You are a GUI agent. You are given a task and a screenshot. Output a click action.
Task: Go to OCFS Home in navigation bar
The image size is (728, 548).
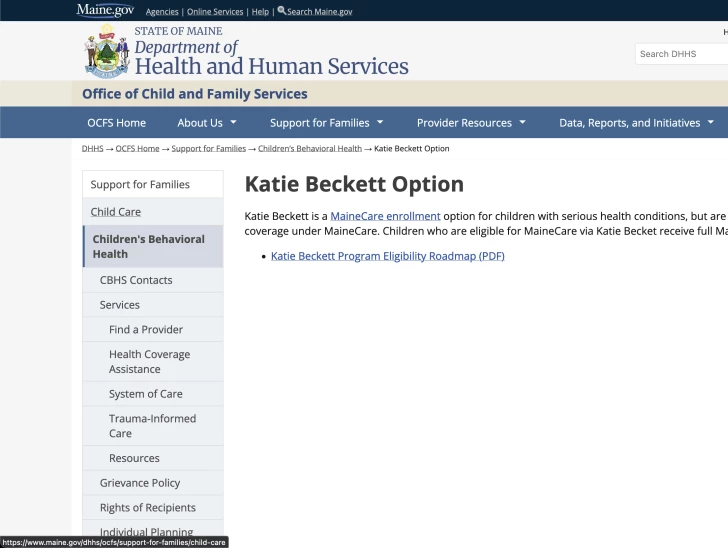coord(116,123)
